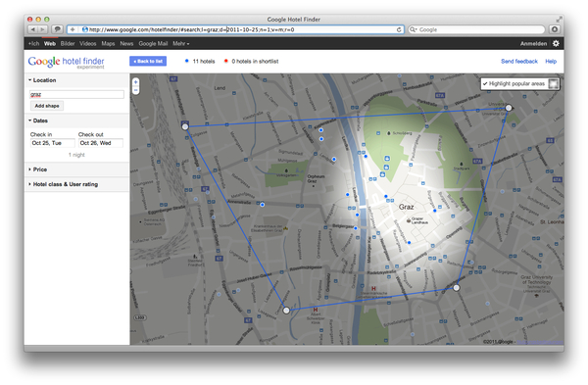This screenshot has height=385, width=588.
Task: Click the location input containing graz
Action: click(76, 94)
